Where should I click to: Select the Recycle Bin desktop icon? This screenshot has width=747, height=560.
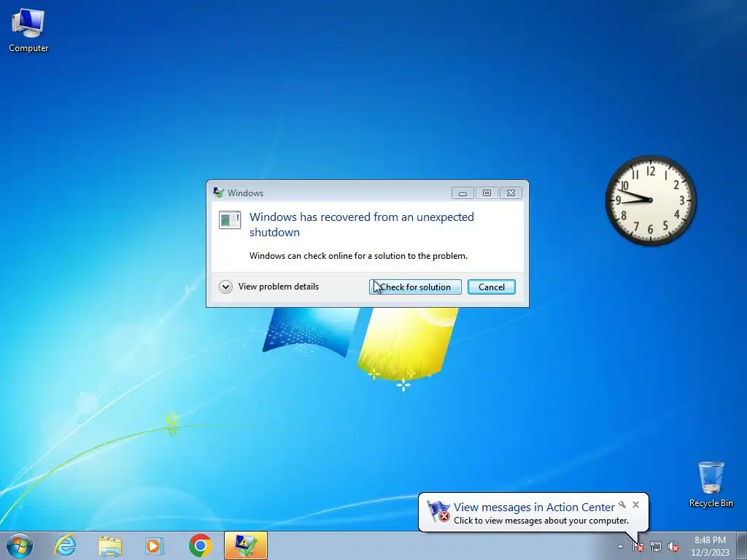click(x=711, y=484)
